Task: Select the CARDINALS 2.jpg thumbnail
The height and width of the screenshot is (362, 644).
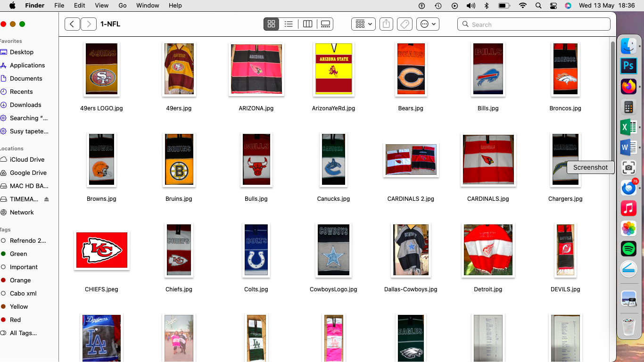Action: pos(411,159)
